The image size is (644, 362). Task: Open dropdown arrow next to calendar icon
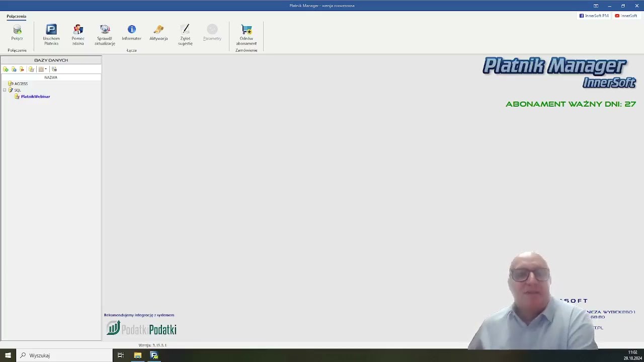46,69
